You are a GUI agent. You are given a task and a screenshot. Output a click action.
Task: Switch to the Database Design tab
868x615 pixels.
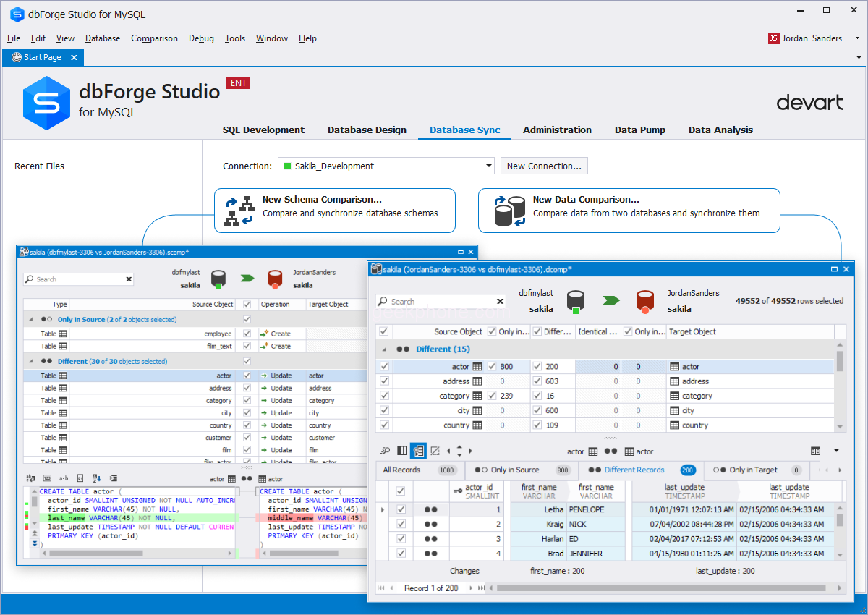click(367, 130)
